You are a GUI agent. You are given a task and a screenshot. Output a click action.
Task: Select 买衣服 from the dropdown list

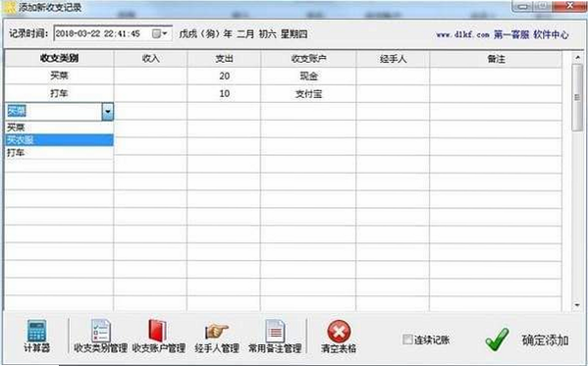[x=59, y=140]
